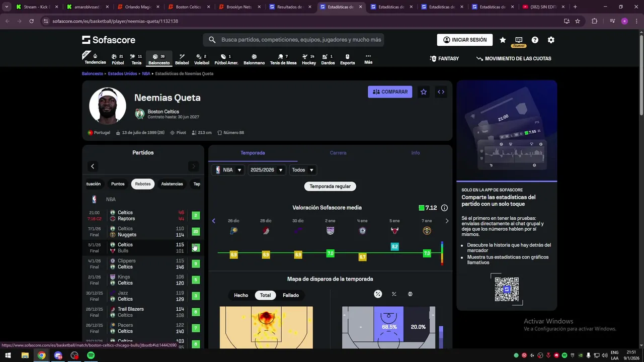Image resolution: width=644 pixels, height=362 pixels.
Task: Click the Chrome address bar
Action: (x=302, y=21)
